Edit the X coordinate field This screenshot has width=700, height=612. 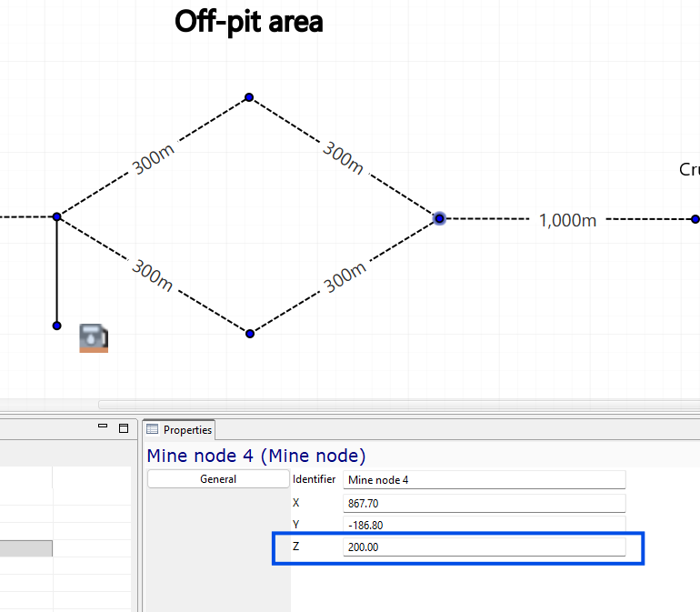coord(484,504)
